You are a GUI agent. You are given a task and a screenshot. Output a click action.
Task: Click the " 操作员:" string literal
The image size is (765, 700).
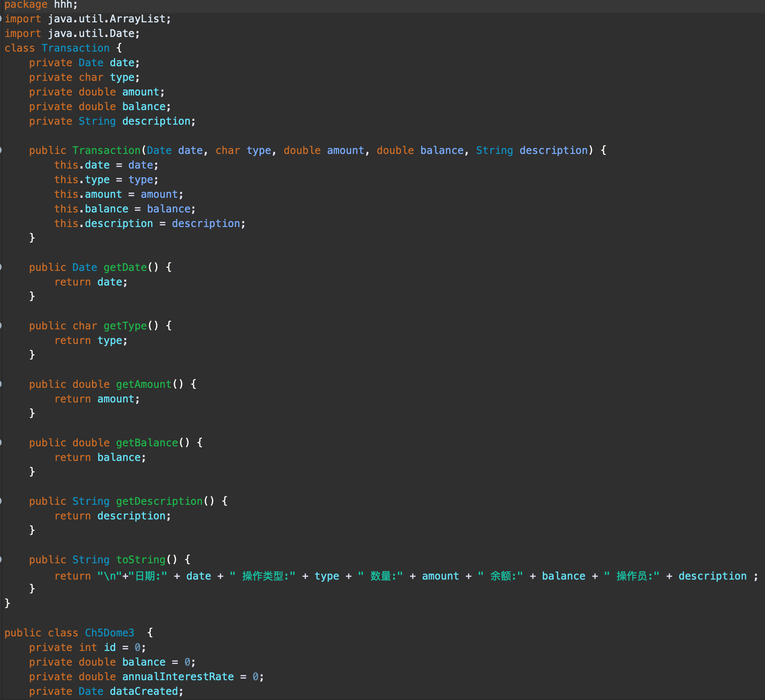pyautogui.click(x=632, y=576)
